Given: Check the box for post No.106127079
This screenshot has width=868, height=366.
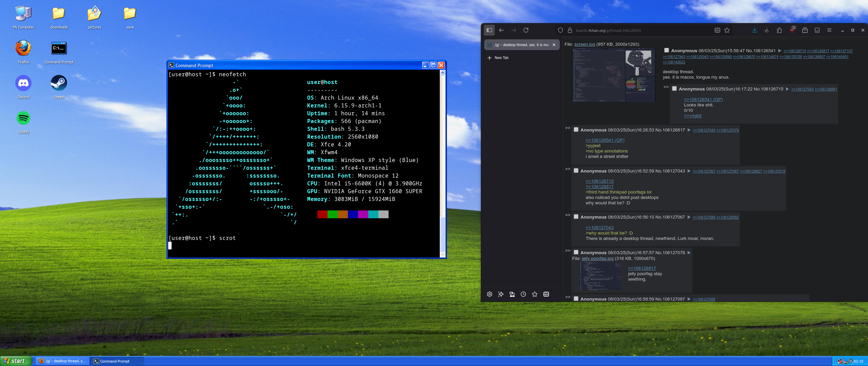Looking at the screenshot, I should point(576,252).
